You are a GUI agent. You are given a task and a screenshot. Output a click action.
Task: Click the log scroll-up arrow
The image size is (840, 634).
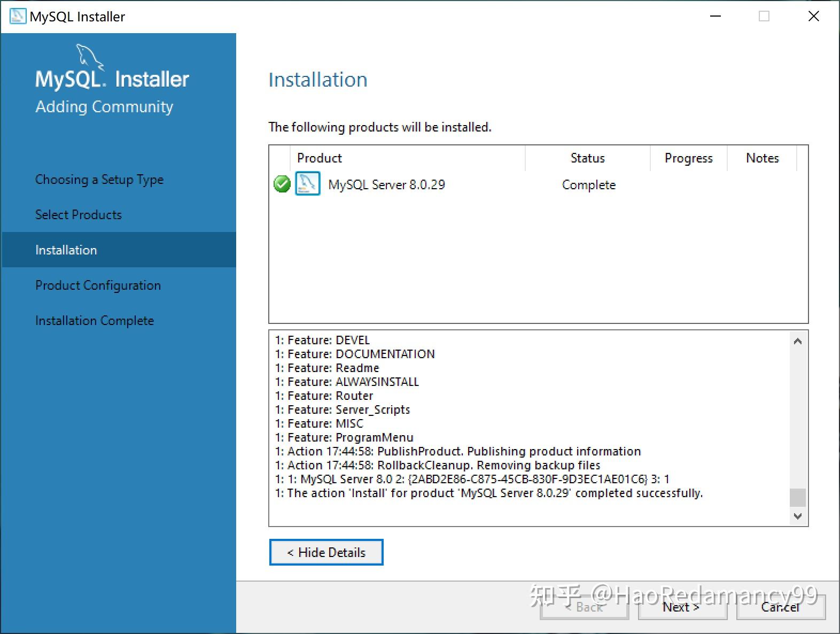tap(797, 341)
